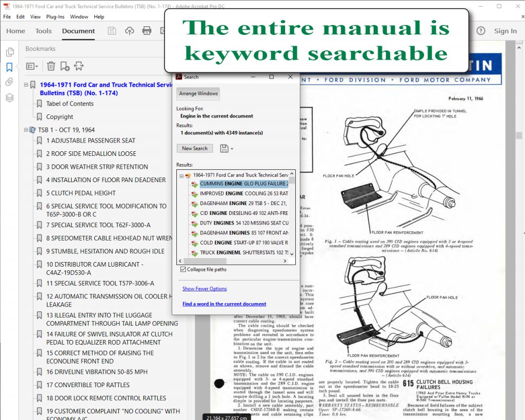This screenshot has height=420, width=525.
Task: Open the Attachments paperclip panel
Action: [x=9, y=82]
